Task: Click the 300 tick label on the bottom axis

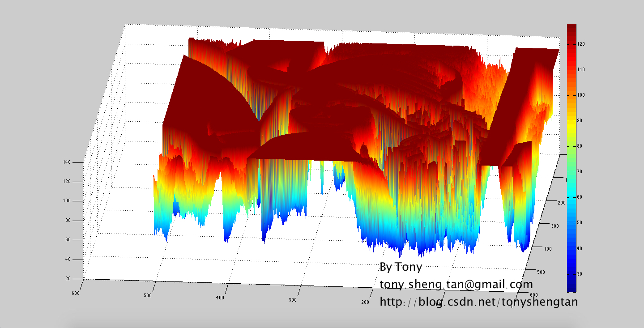Action: pyautogui.click(x=293, y=300)
